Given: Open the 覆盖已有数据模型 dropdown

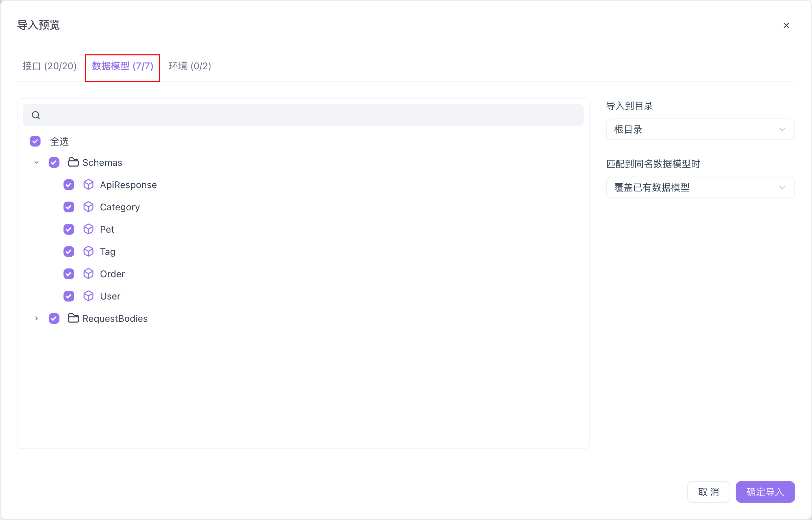Looking at the screenshot, I should [700, 187].
